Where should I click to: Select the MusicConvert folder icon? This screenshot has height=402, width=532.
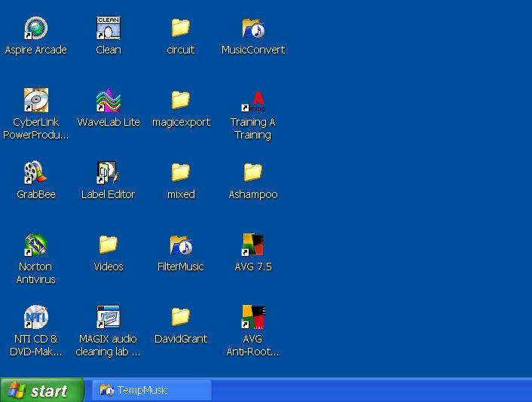pyautogui.click(x=253, y=29)
